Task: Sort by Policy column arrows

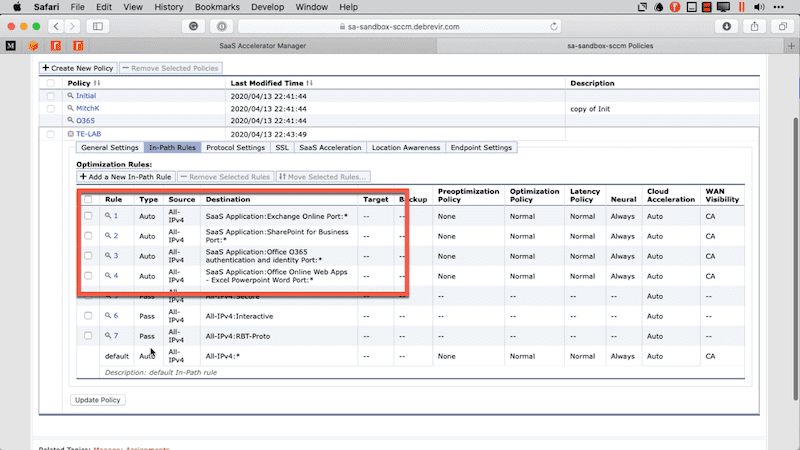Action: (97, 83)
